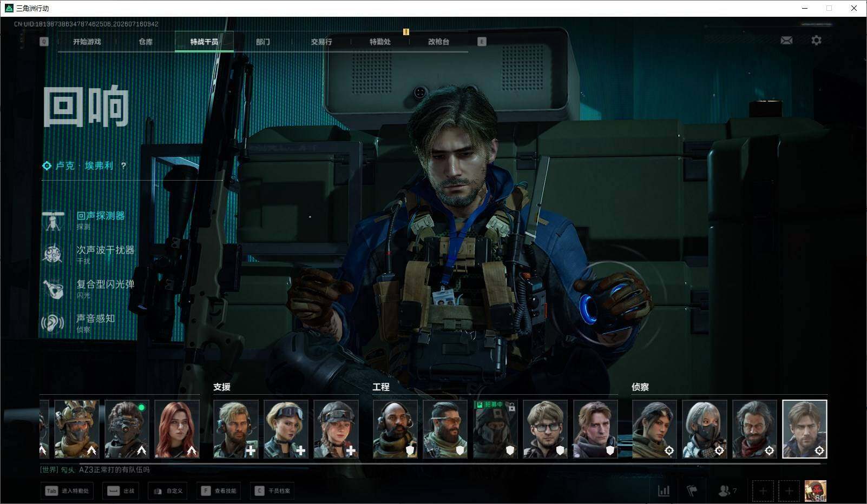Click the 次声波干扰器 skill label

pos(105,250)
